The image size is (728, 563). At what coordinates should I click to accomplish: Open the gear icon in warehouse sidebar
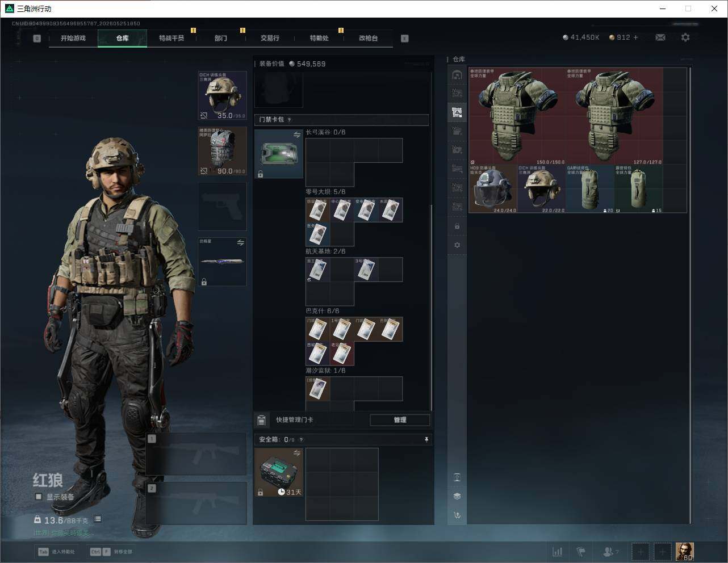pyautogui.click(x=457, y=245)
